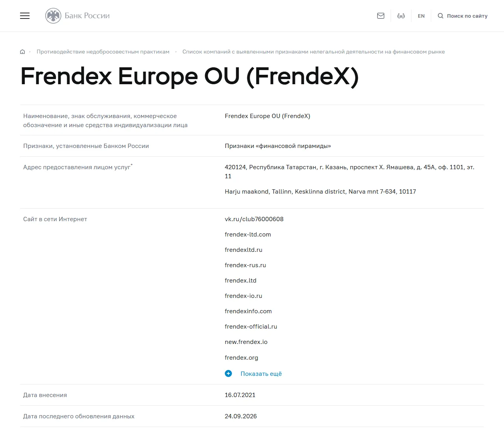The width and height of the screenshot is (504, 438).
Task: Open Противодействие недобросовестным практикам breadcrumb
Action: pyautogui.click(x=103, y=52)
